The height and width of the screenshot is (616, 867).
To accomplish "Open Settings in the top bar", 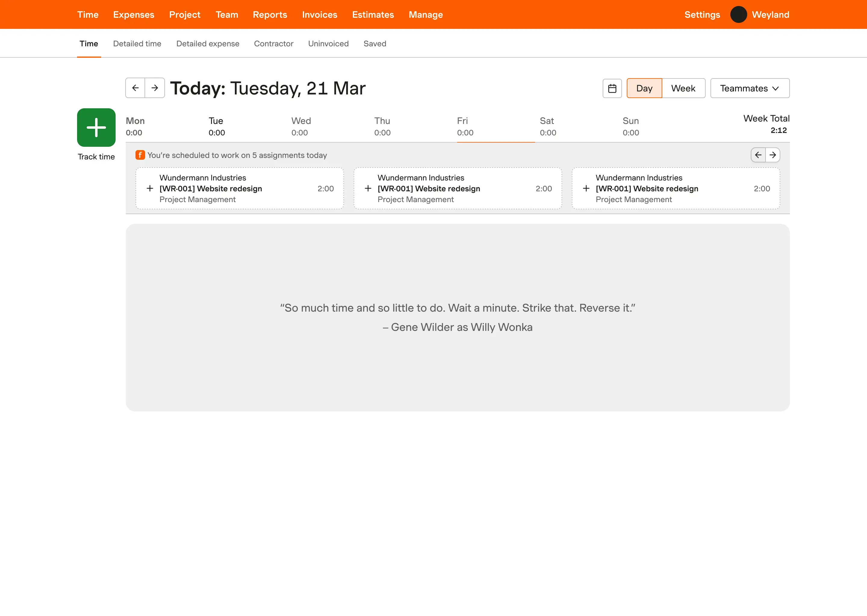I will [702, 14].
